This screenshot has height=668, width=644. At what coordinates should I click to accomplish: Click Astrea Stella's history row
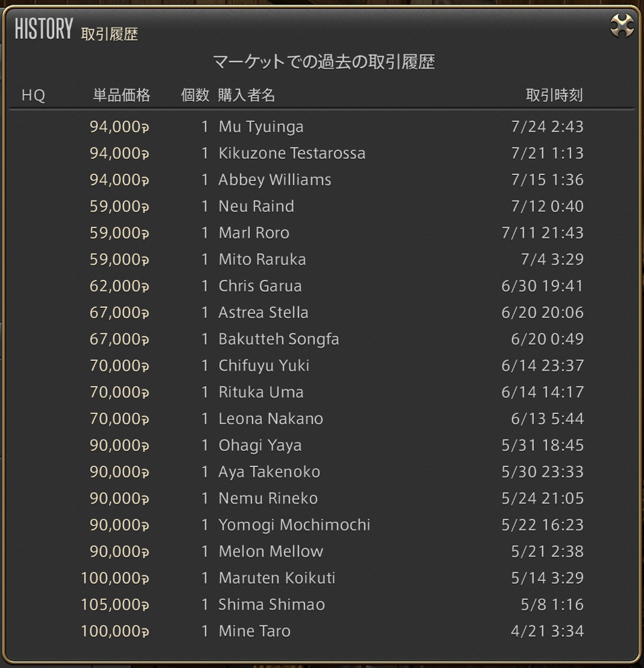[x=261, y=312]
